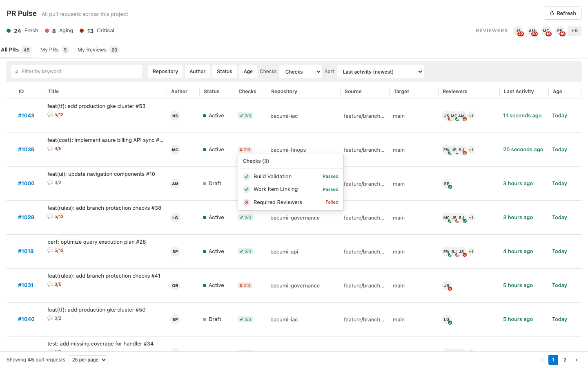Open pull request #1036
This screenshot has width=588, height=368.
(26, 150)
